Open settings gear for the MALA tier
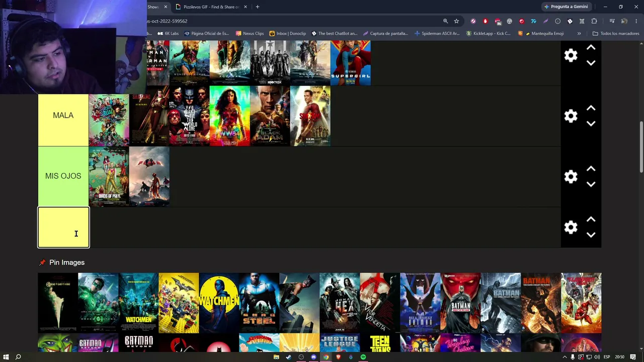The width and height of the screenshot is (644, 362). pyautogui.click(x=571, y=116)
